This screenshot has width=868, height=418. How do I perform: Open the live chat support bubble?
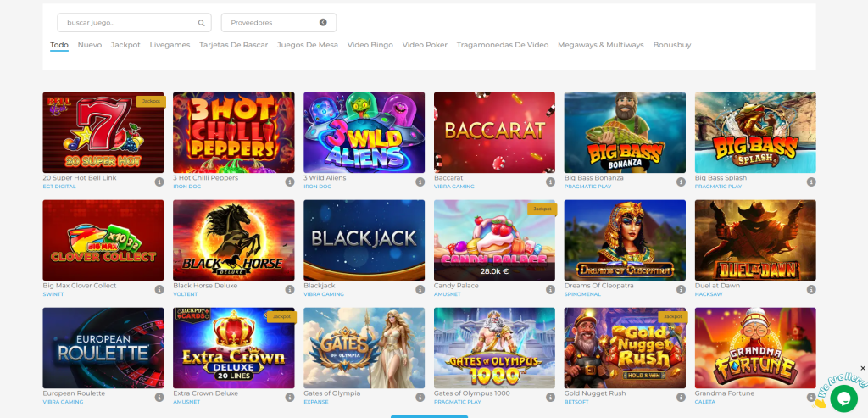843,397
